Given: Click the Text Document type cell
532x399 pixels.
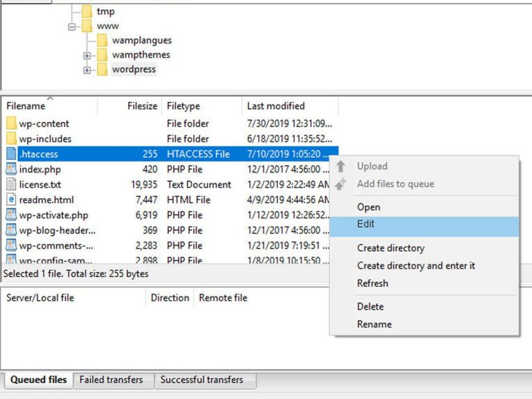Looking at the screenshot, I should (x=199, y=184).
